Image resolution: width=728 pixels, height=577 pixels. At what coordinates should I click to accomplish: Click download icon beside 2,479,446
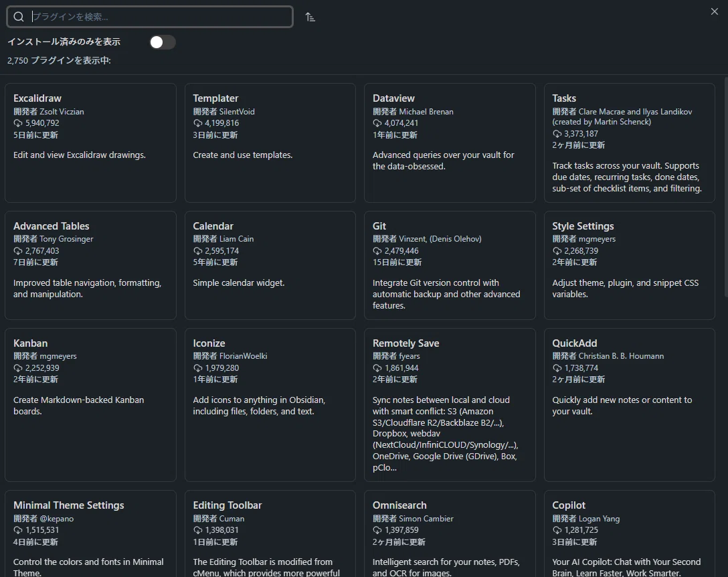[377, 251]
